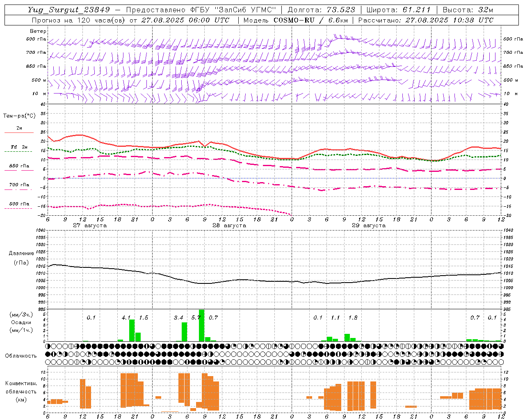Screen dimensions: 525x420
Task: Click the Осадки precipitation label
Action: point(21,323)
